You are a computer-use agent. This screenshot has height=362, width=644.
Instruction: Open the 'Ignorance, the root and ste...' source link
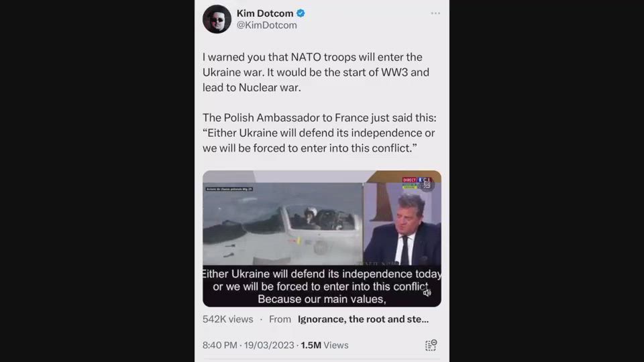[x=363, y=319]
